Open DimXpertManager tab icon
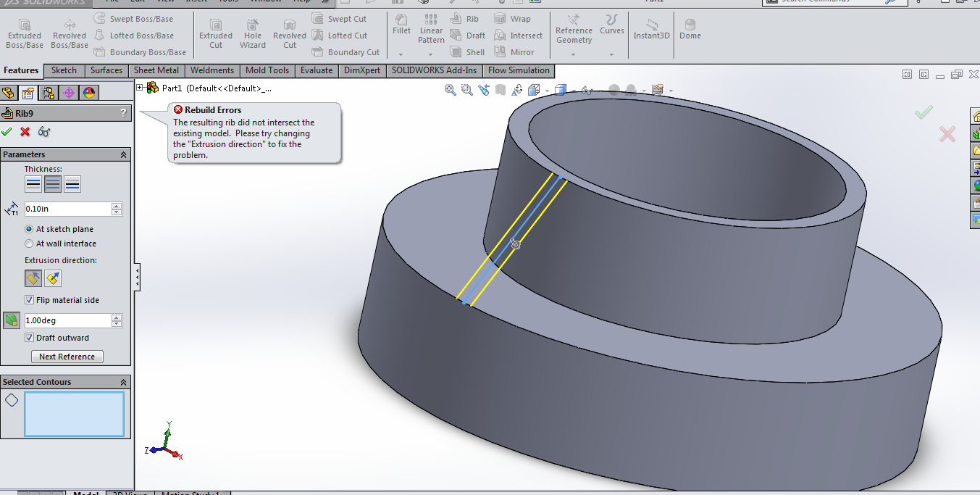Image resolution: width=980 pixels, height=495 pixels. coord(69,93)
